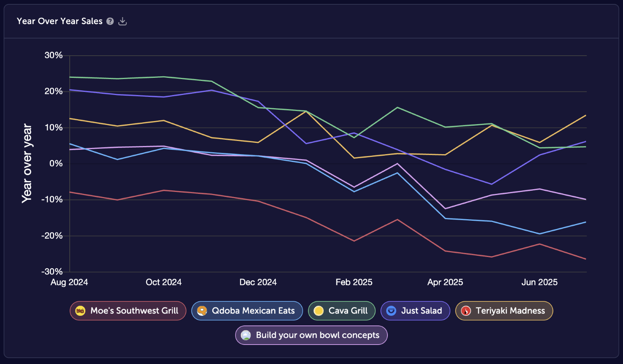Toggle Just Salad legend chip
The width and height of the screenshot is (623, 364).
coord(415,311)
